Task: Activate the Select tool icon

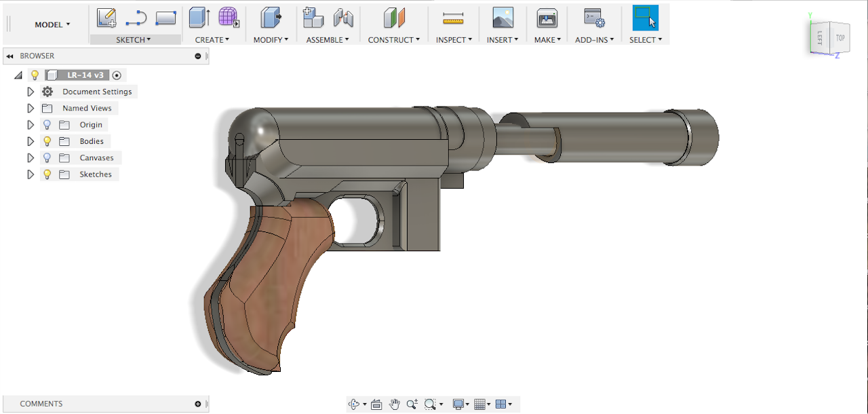Action: click(646, 18)
